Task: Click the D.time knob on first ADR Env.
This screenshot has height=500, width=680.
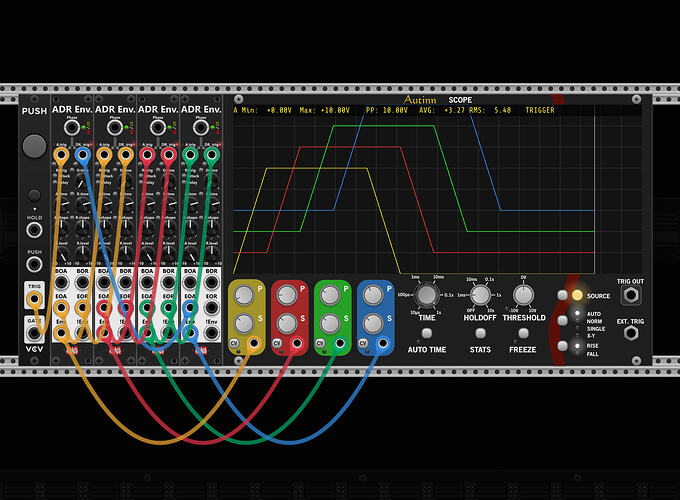Action: [x=82, y=180]
